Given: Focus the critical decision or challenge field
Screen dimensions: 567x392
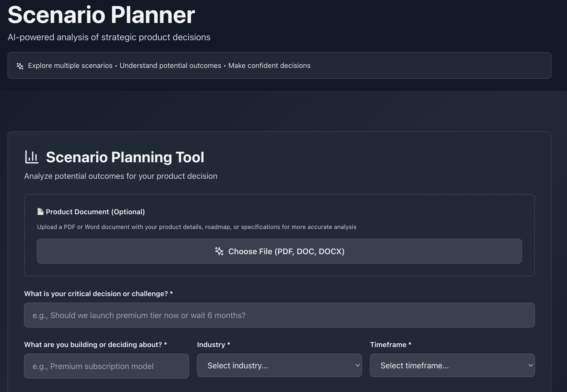Looking at the screenshot, I should tap(279, 315).
